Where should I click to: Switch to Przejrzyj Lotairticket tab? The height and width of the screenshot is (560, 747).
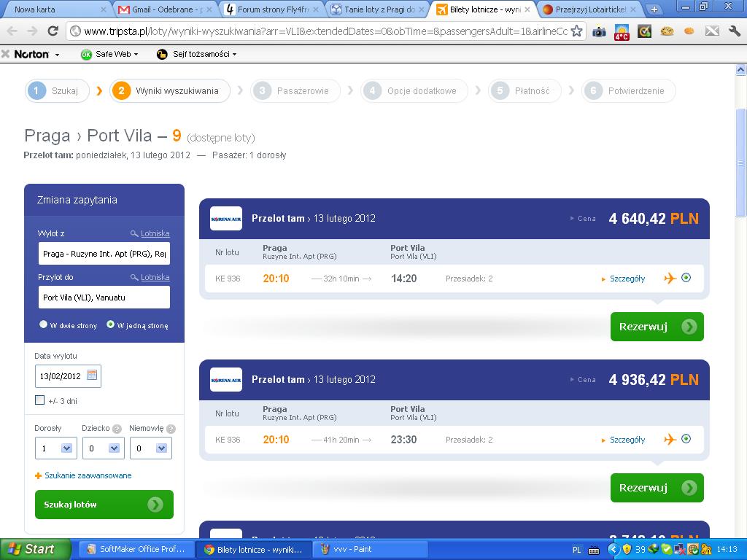tap(590, 9)
